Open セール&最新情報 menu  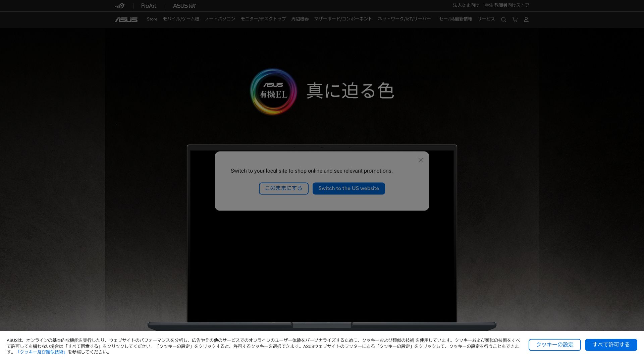click(x=455, y=19)
